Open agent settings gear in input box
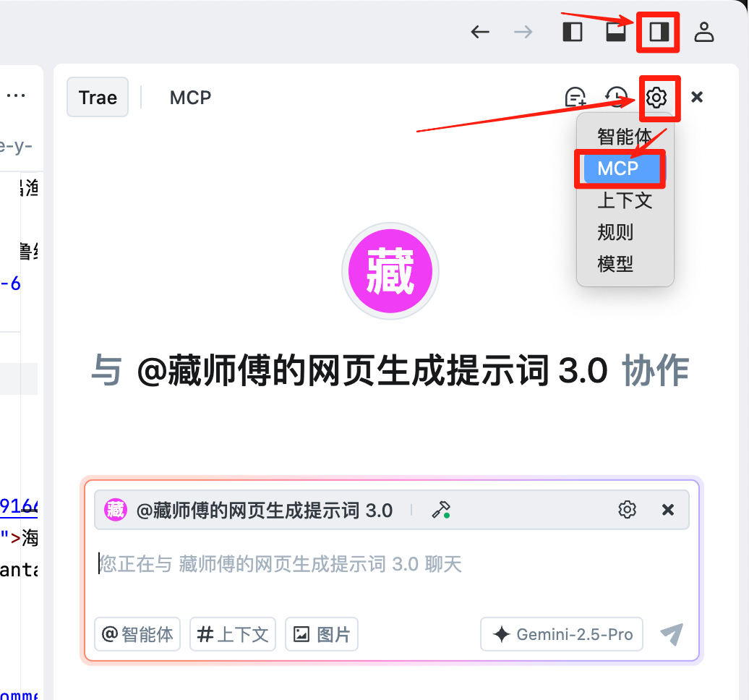This screenshot has height=700, width=749. tap(628, 509)
